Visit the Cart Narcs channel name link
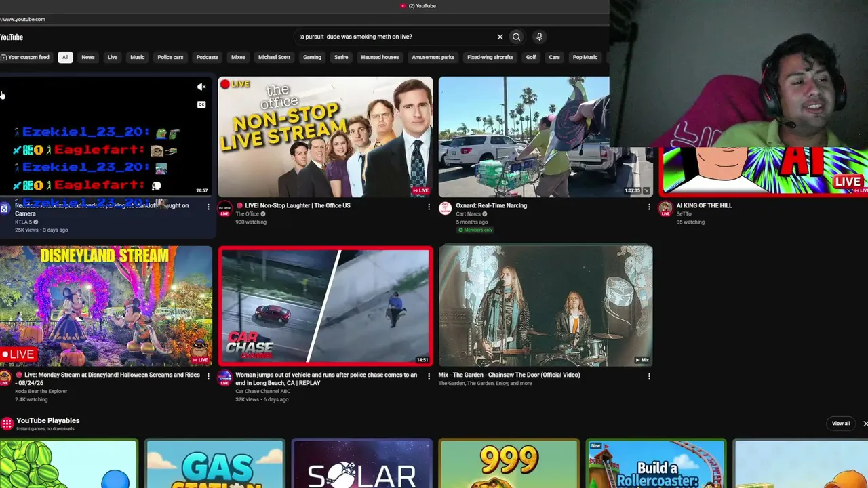Screen dimensions: 868x488 pyautogui.click(x=468, y=214)
